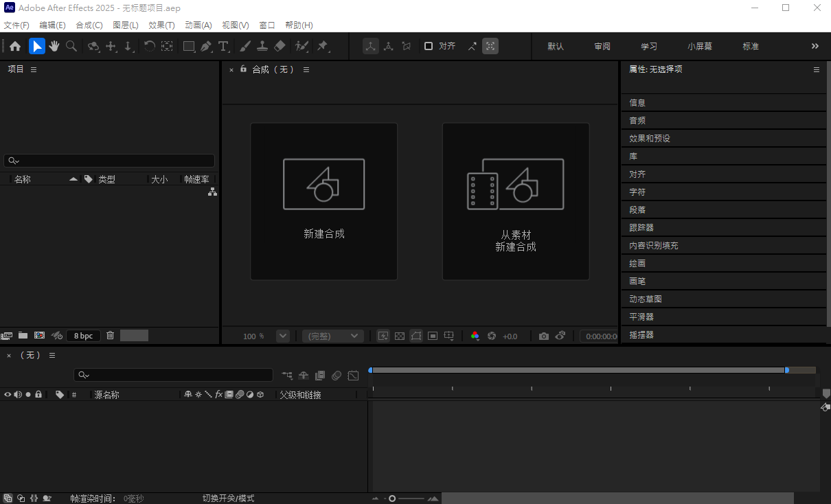Open the 效果(T) menu

point(162,25)
